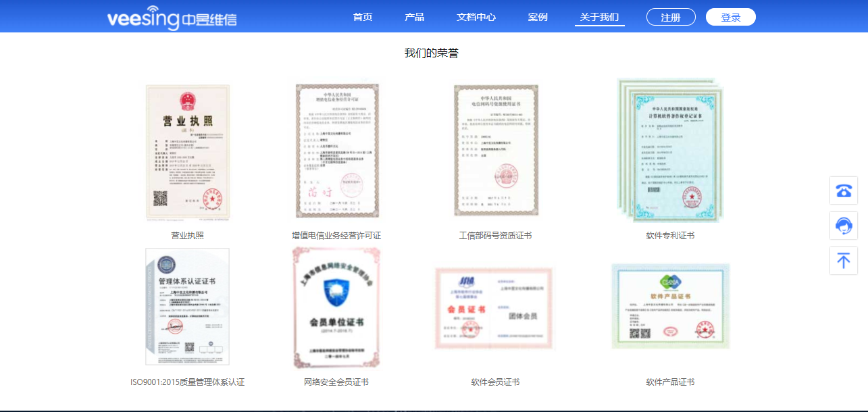The height and width of the screenshot is (412, 868).
Task: Select the 关于我们 menu item
Action: [x=599, y=17]
